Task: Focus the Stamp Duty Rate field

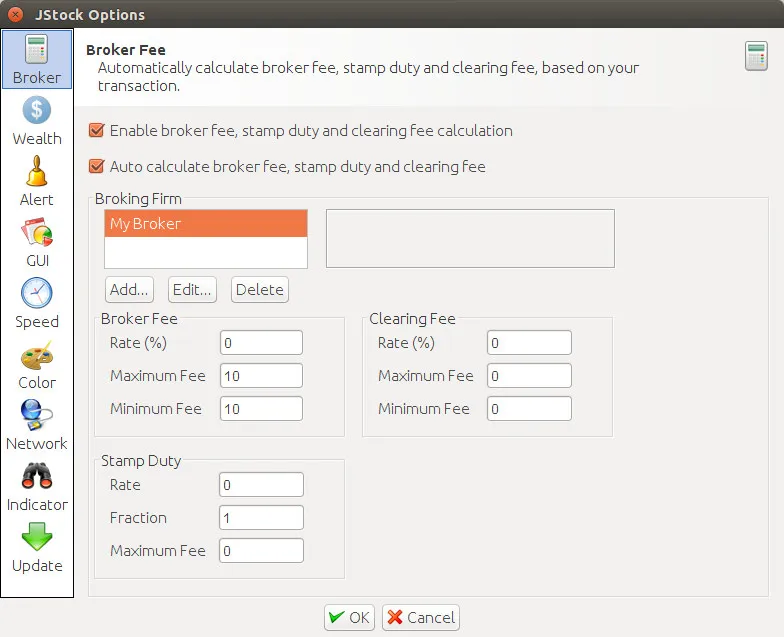Action: point(261,485)
